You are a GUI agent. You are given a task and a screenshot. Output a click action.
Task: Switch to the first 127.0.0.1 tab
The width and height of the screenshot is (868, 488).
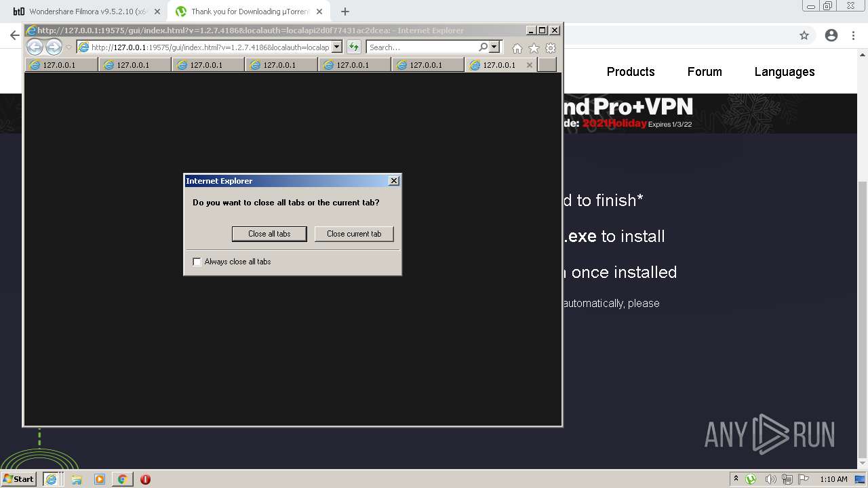62,65
